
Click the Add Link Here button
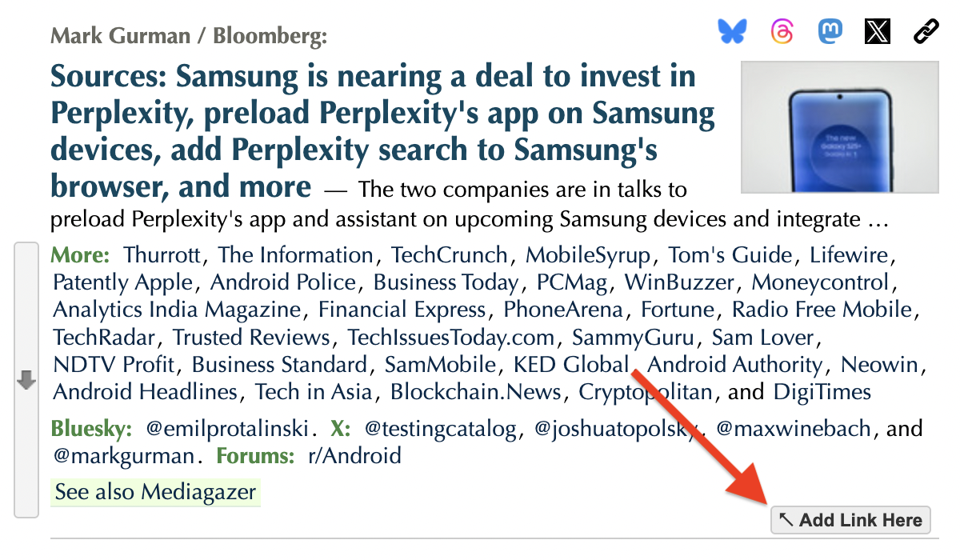tap(850, 520)
